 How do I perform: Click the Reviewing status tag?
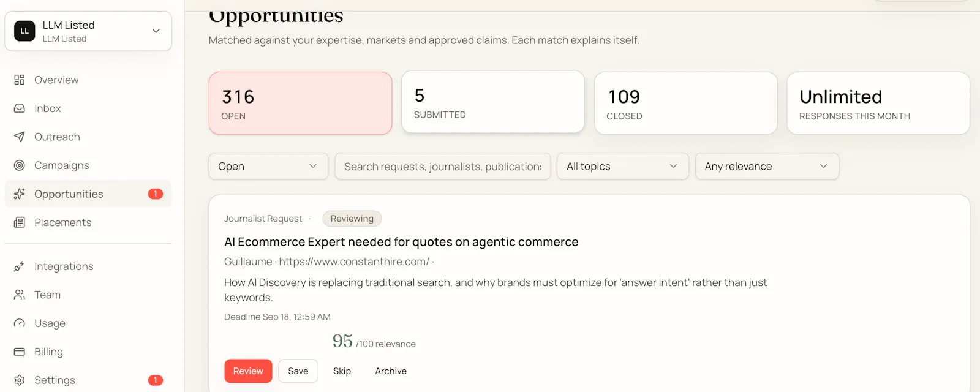tap(352, 219)
